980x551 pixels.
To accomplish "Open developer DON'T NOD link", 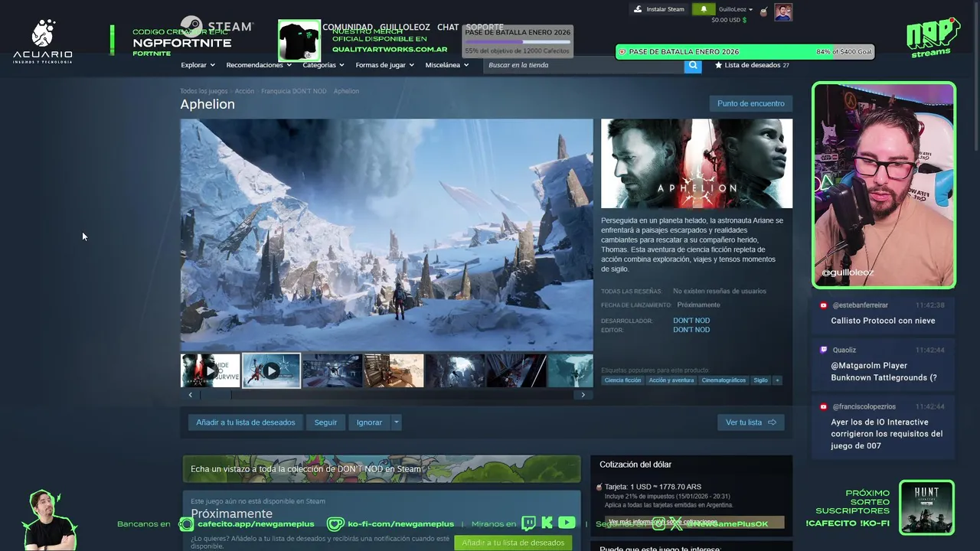I will pos(691,321).
